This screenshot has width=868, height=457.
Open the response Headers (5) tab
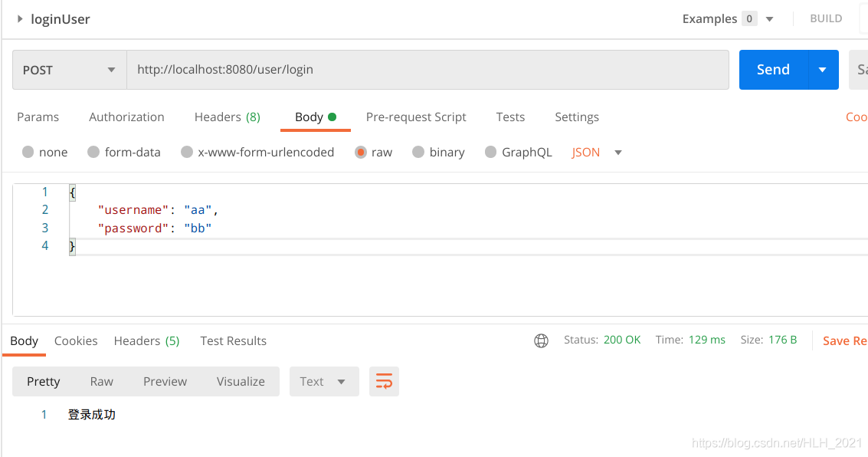click(146, 340)
